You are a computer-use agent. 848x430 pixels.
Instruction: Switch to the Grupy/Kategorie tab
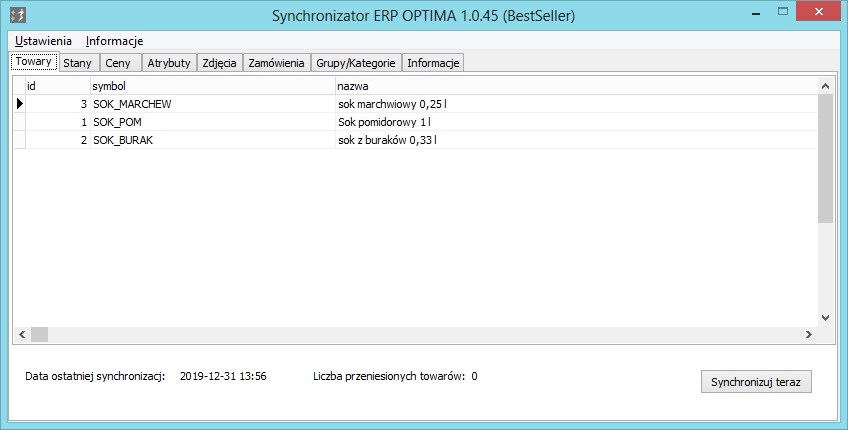[356, 63]
